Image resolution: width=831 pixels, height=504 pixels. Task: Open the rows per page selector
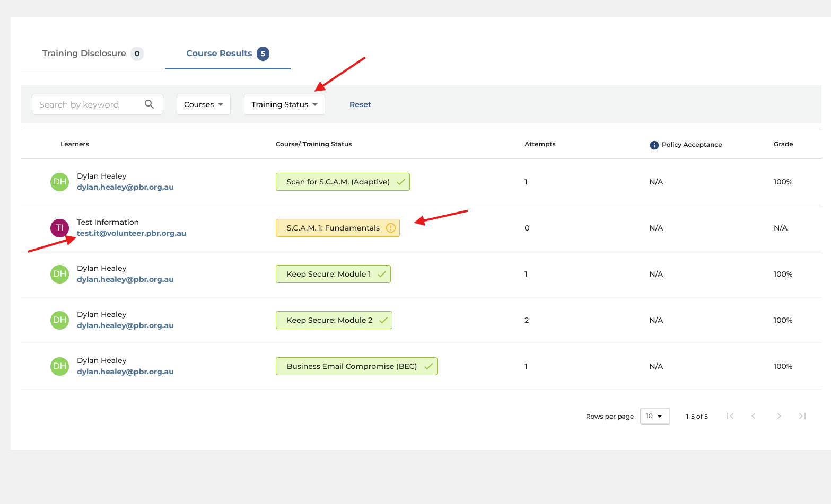pos(655,416)
